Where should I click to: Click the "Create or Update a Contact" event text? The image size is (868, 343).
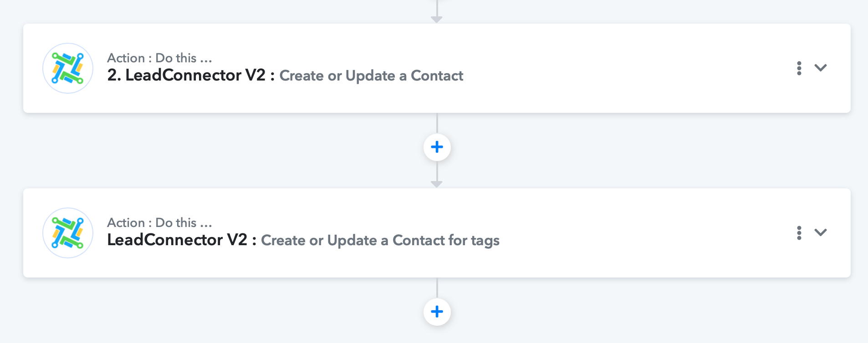[x=371, y=76]
